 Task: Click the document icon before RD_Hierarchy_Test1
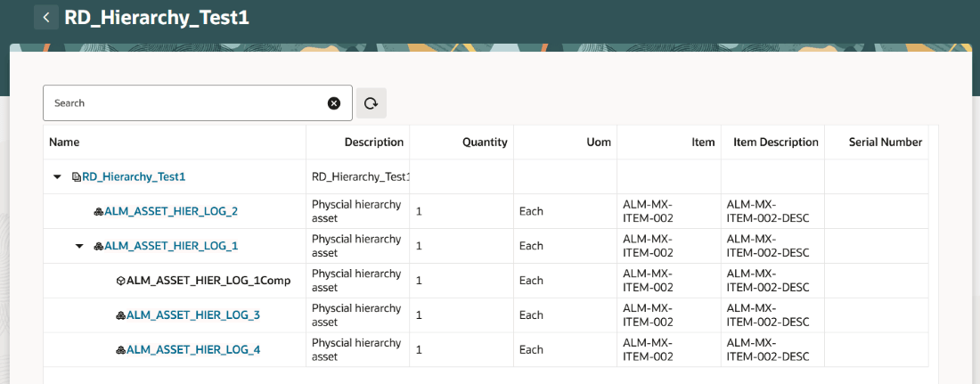click(77, 177)
